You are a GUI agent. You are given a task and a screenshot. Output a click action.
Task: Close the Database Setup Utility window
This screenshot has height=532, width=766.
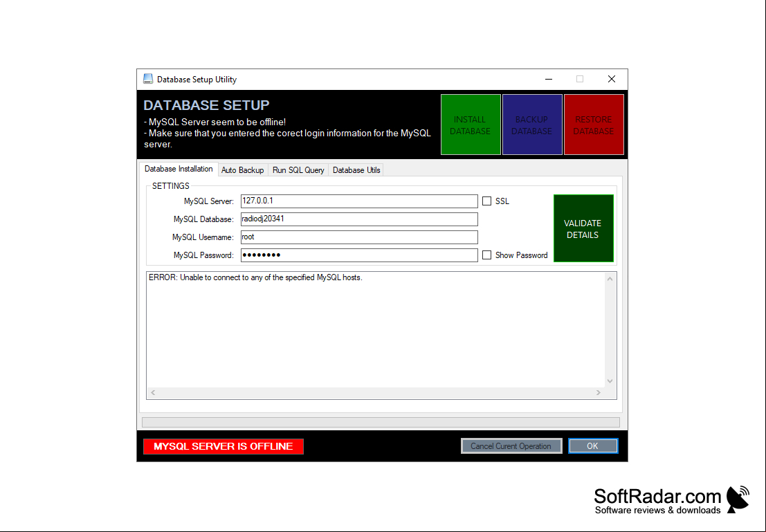[x=611, y=79]
